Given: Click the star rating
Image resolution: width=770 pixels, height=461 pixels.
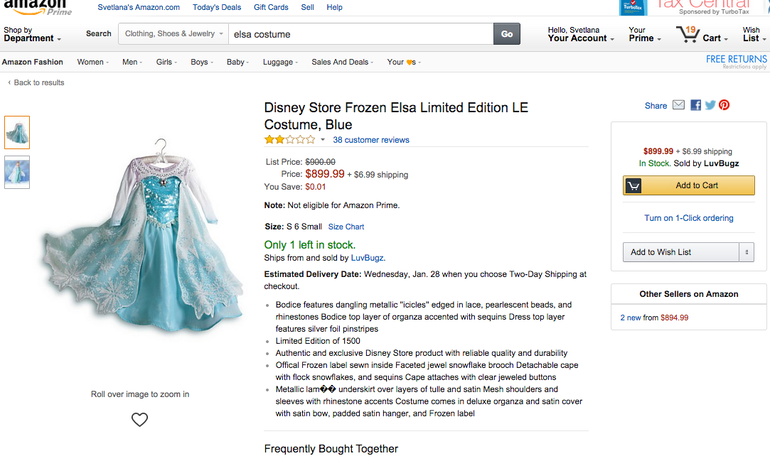Looking at the screenshot, I should 288,140.
